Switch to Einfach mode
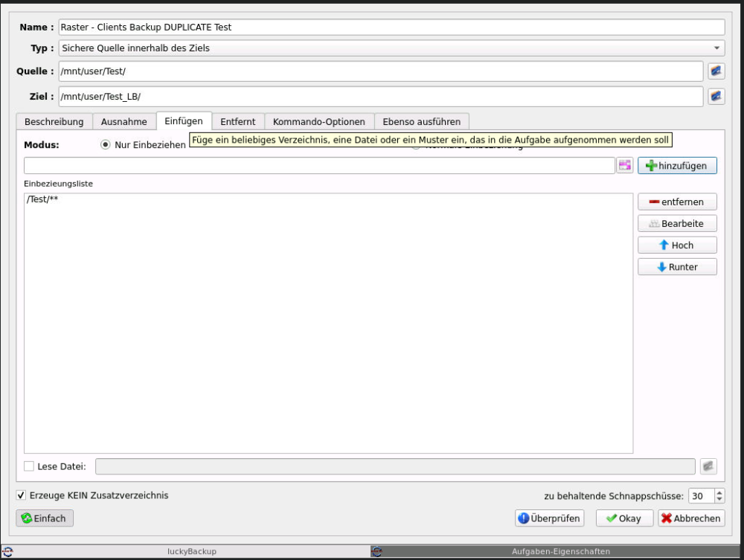Image resolution: width=744 pixels, height=560 pixels. 45,518
